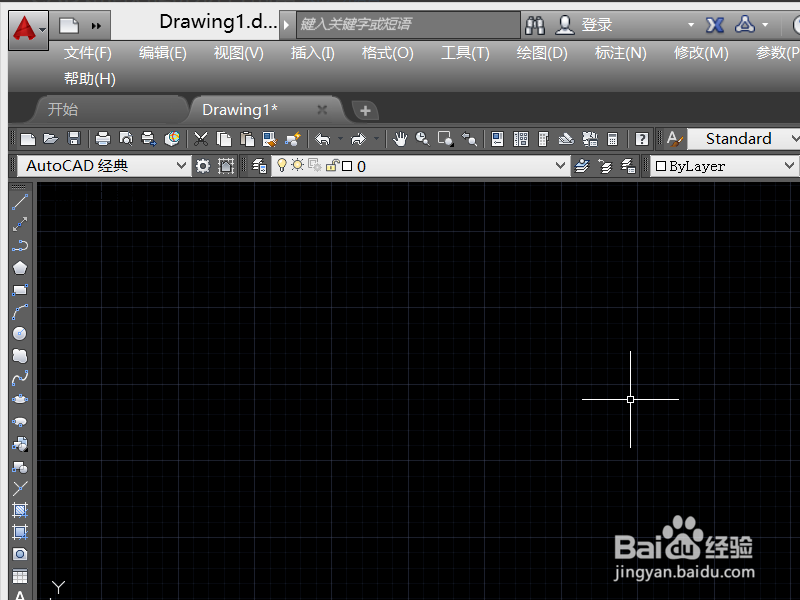Open the QuickCalc calculator icon

click(x=613, y=139)
